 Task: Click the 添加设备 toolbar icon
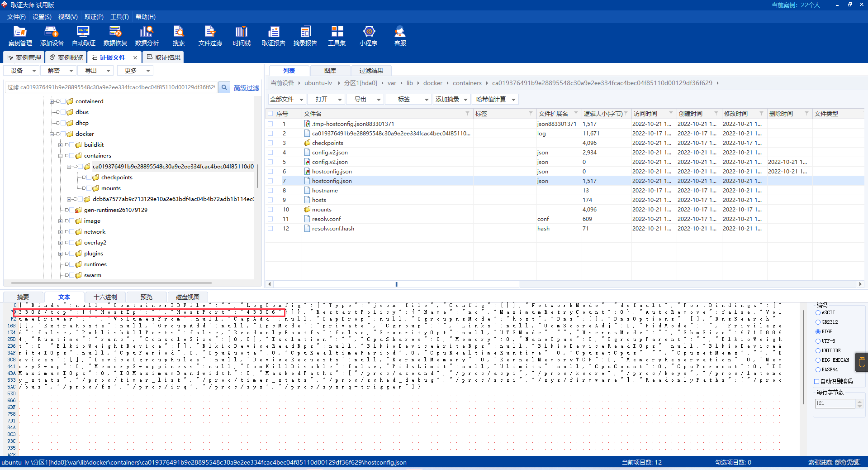click(52, 36)
